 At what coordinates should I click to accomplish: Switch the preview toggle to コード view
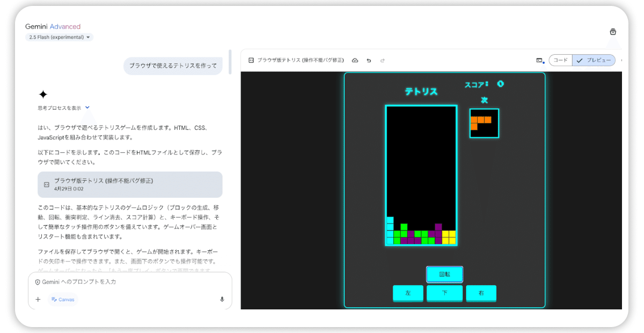[x=560, y=60]
